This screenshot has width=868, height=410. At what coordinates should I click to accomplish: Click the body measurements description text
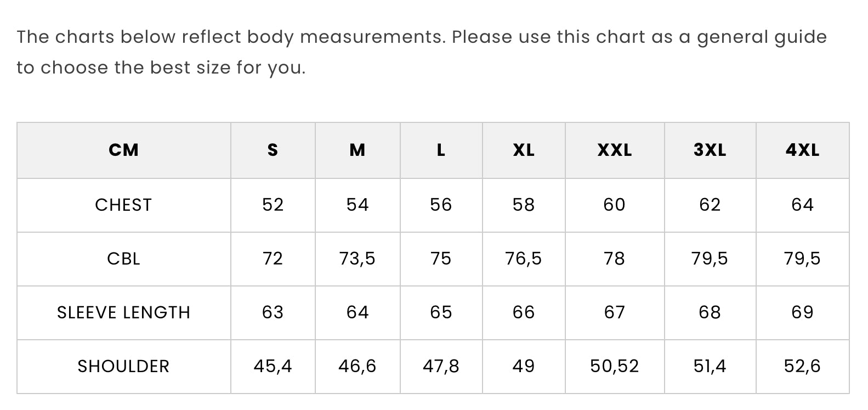click(421, 52)
